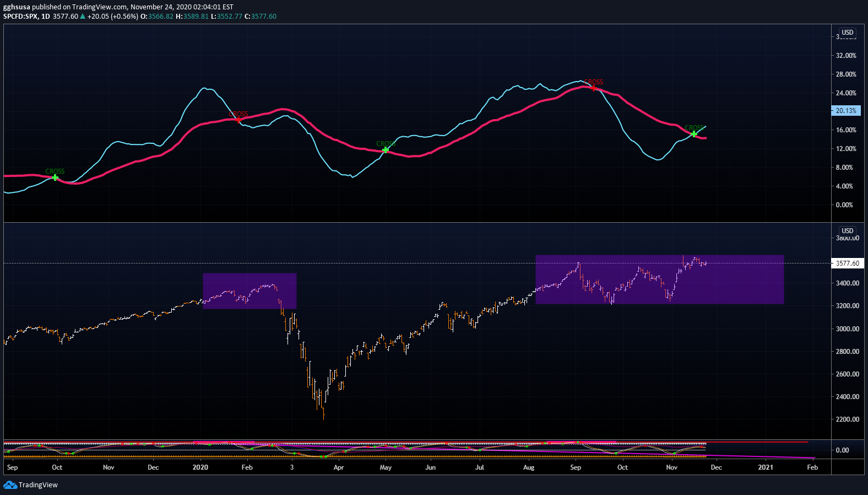Click the 2200.00 level on the price scale

coord(848,419)
